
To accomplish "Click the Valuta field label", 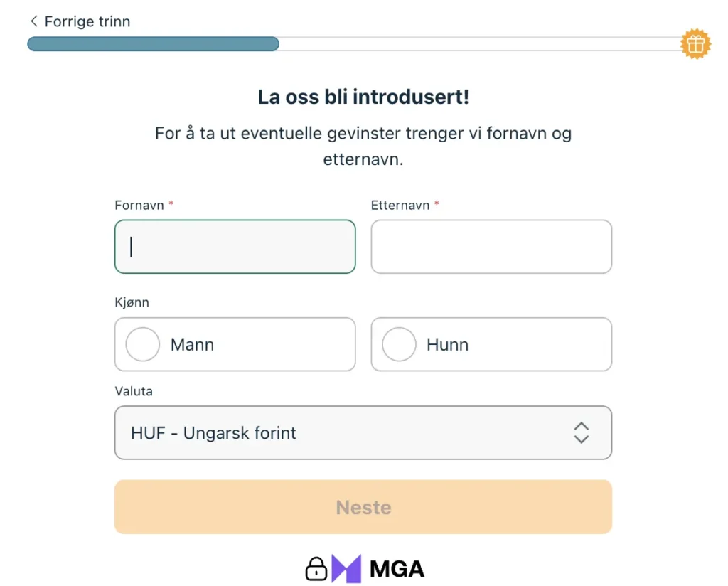I will (134, 391).
